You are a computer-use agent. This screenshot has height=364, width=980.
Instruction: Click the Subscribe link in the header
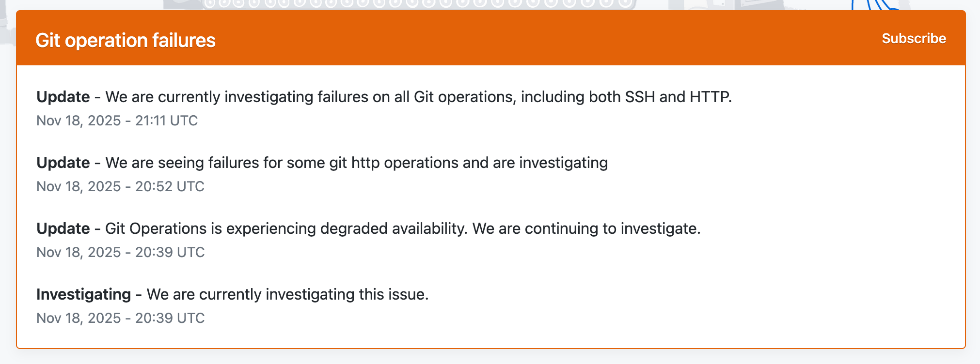[x=914, y=39]
